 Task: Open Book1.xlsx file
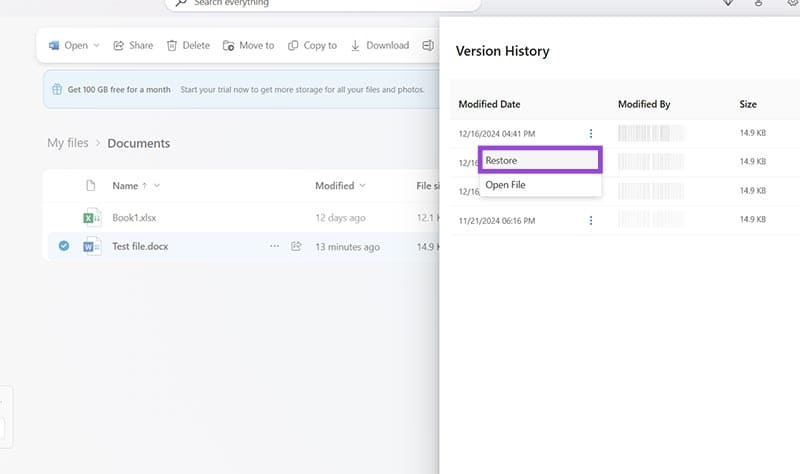click(x=134, y=217)
